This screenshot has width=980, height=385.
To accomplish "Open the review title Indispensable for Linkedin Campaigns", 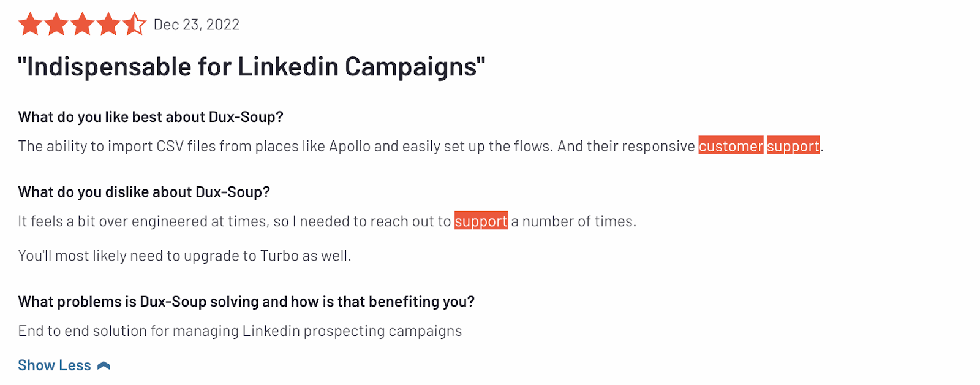I will tap(252, 67).
